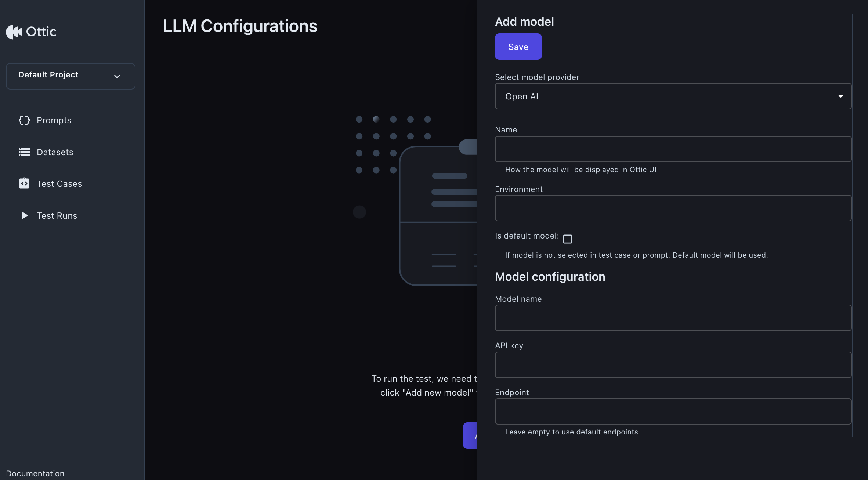Click the Ottic logo icon
The width and height of the screenshot is (868, 480).
(x=14, y=32)
